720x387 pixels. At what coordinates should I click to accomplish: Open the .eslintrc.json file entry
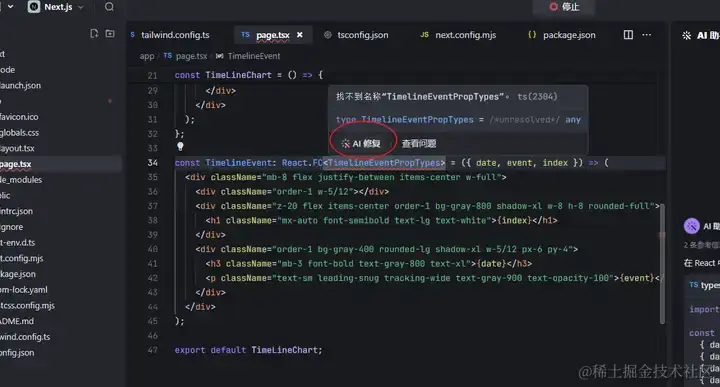pos(16,211)
